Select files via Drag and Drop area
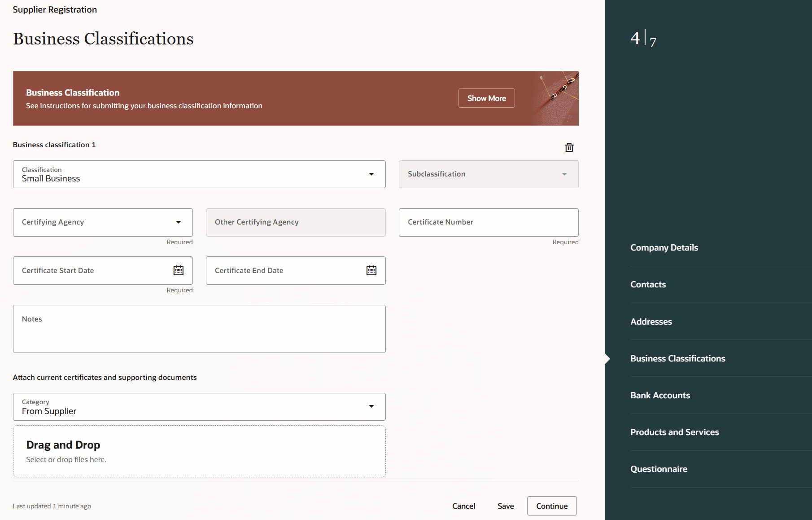 click(x=199, y=451)
